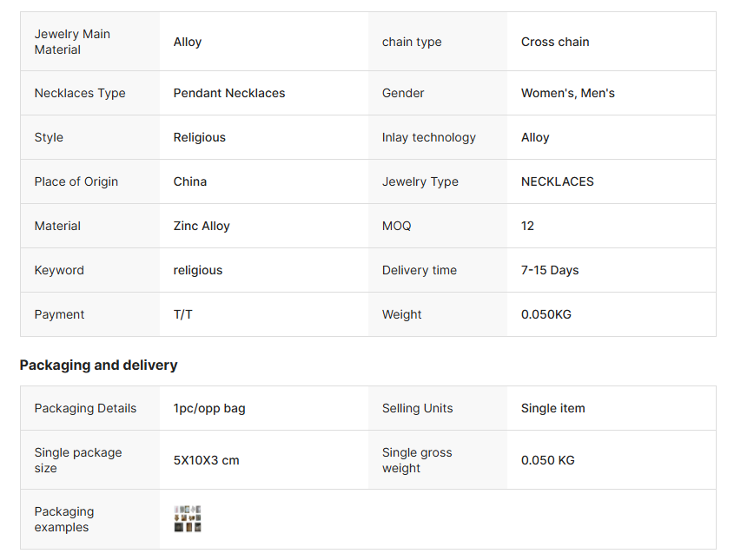Click the 'T/T' payment value
754x560 pixels.
click(183, 314)
